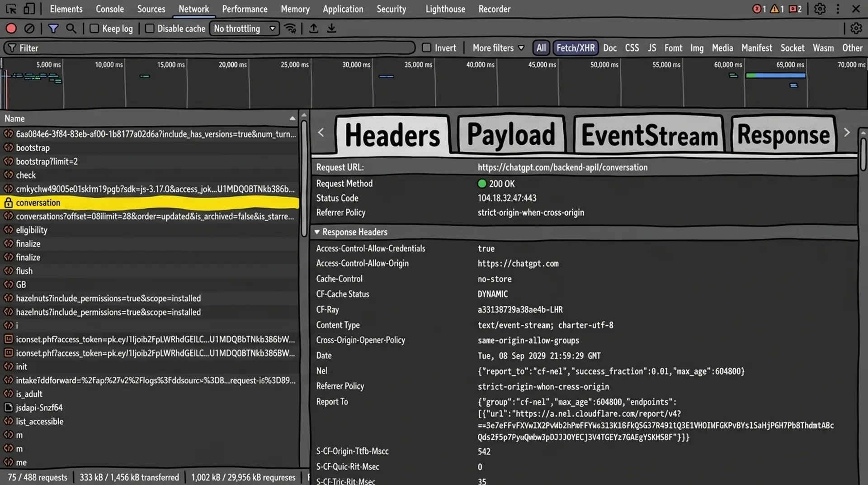Toggle the funnel filter icon in toolbar
The image size is (868, 485).
coord(53,29)
